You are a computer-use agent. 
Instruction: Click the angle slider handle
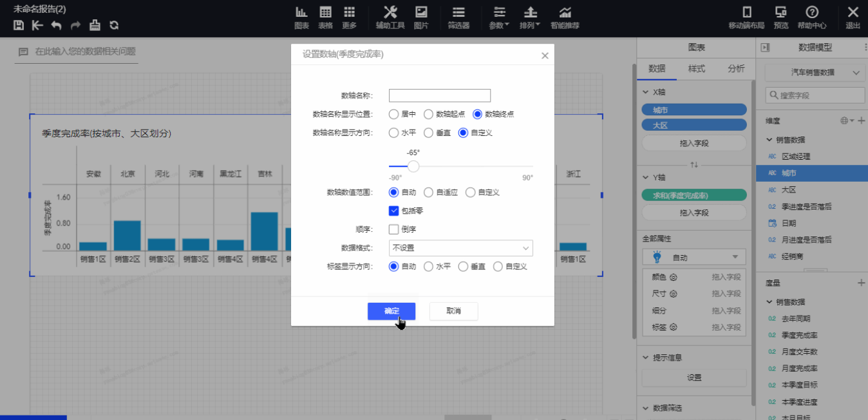pyautogui.click(x=413, y=166)
